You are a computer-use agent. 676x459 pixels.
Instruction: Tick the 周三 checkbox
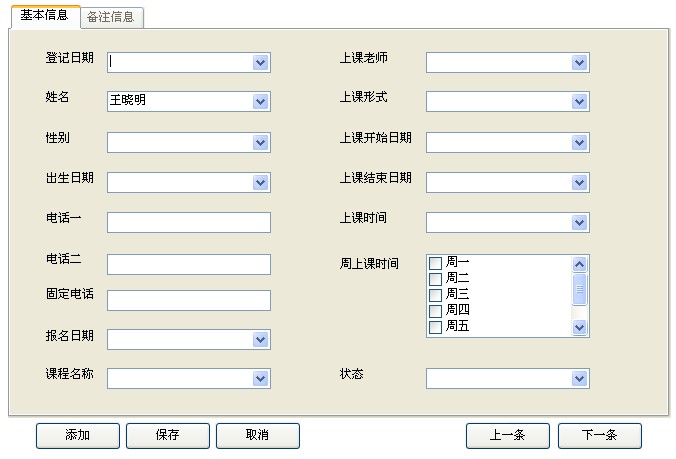(x=435, y=295)
